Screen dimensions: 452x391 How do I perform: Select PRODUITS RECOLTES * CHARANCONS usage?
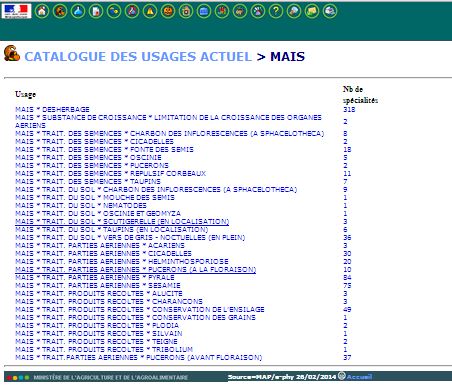coord(109,301)
